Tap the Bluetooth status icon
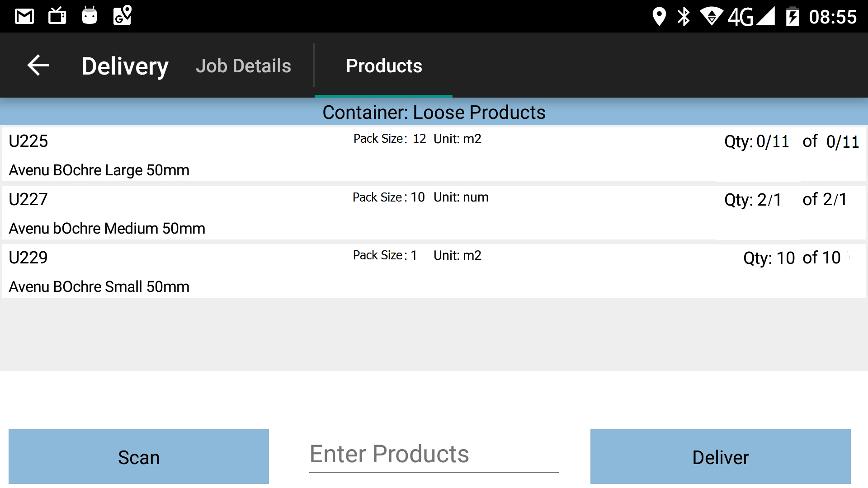 (x=684, y=17)
